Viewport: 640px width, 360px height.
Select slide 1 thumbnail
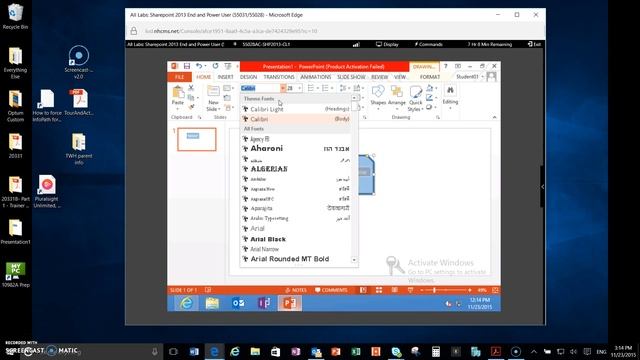(x=197, y=139)
